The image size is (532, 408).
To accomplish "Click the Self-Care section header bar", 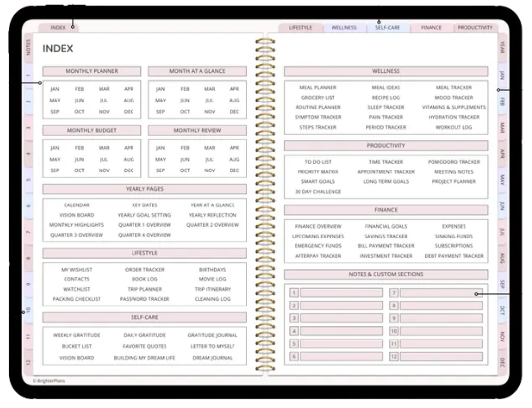I will point(144,318).
